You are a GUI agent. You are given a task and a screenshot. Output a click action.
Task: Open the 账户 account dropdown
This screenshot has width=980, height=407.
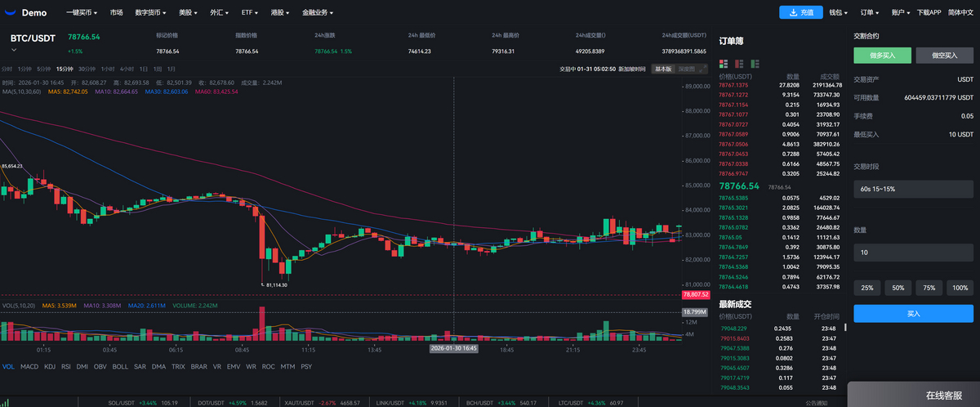click(901, 13)
